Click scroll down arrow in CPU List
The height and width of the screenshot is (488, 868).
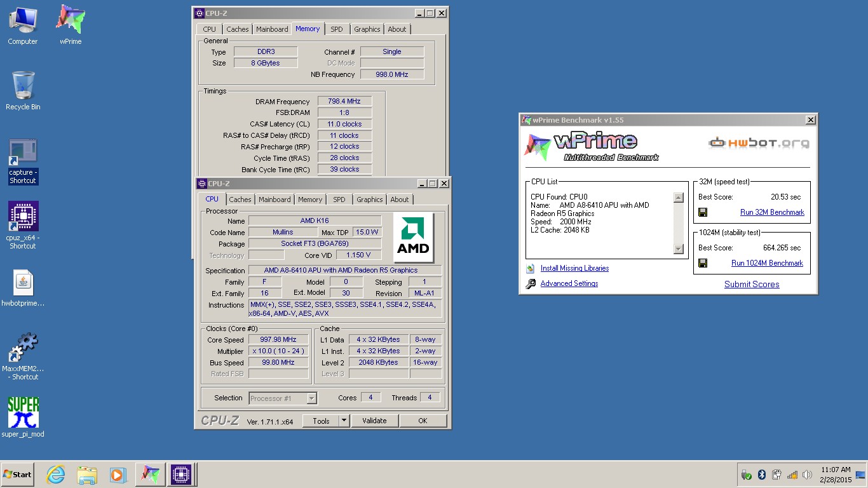click(x=678, y=250)
